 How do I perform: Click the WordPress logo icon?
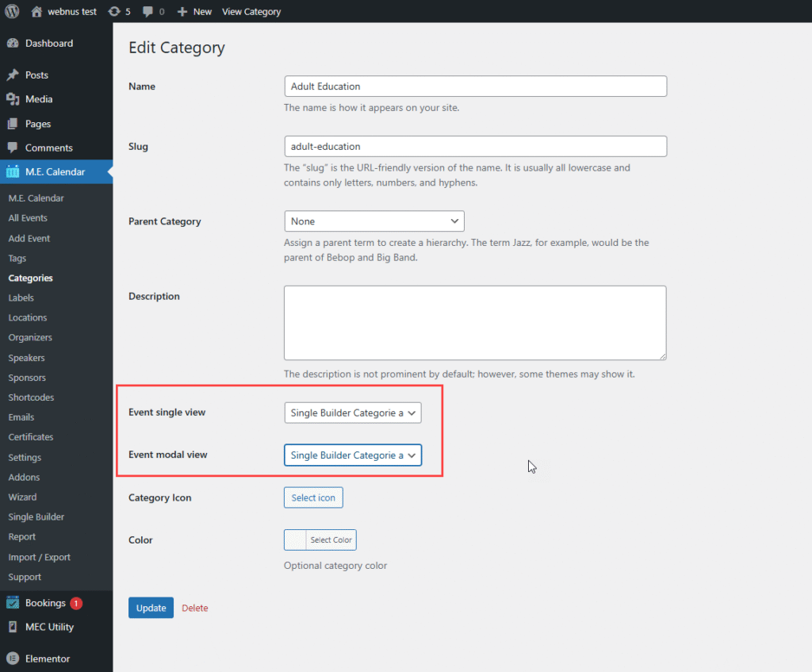[12, 12]
